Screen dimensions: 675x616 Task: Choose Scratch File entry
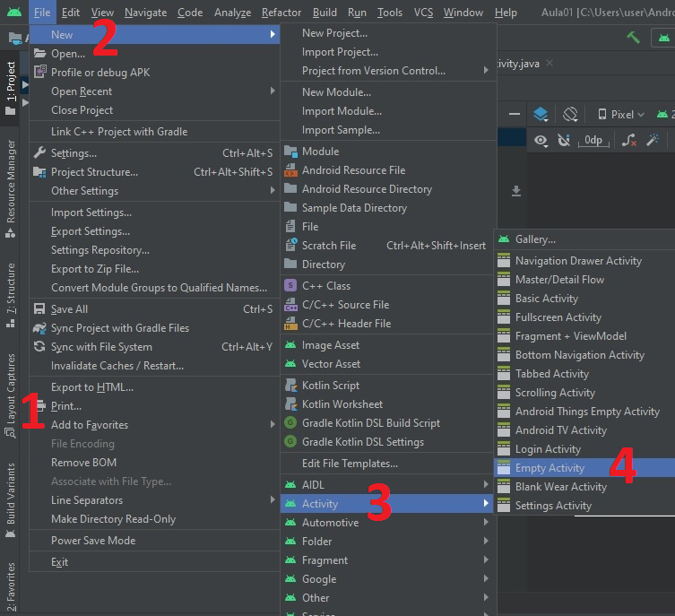tap(387, 246)
